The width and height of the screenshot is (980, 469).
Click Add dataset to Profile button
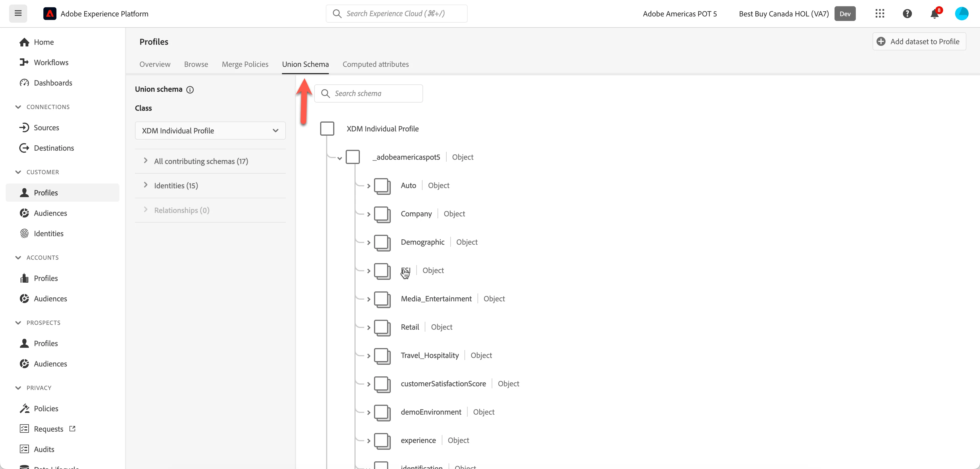(x=919, y=41)
